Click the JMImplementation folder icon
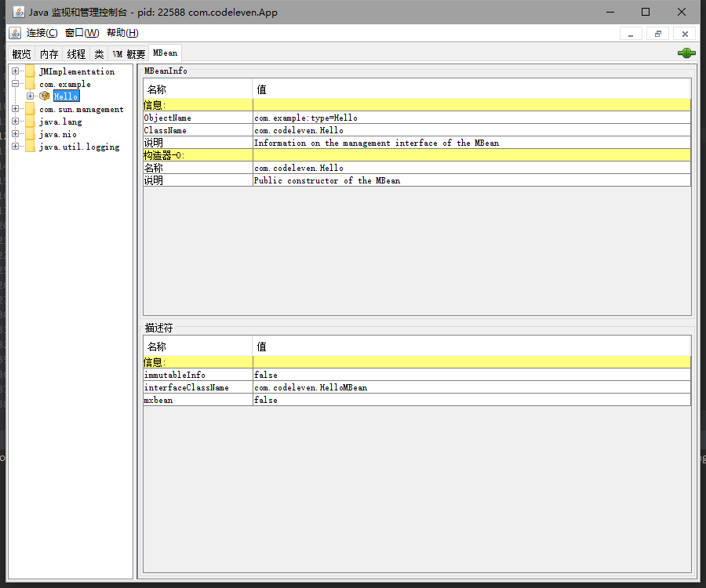Screen dimensions: 706x588 coord(30,71)
